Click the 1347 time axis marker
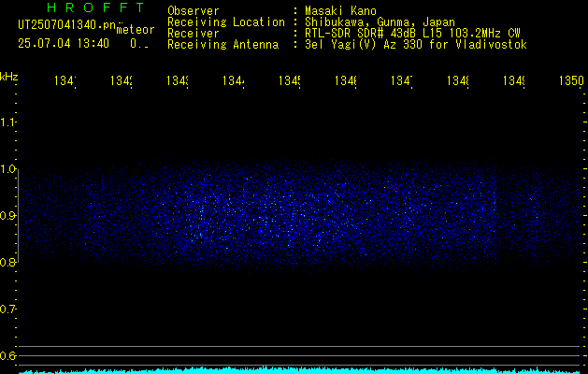The image size is (588, 374). (x=402, y=81)
